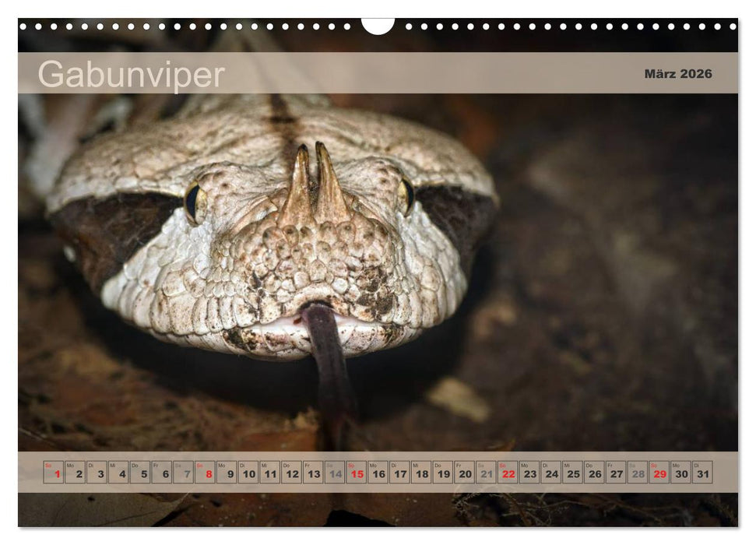Pick Tuesday 17 in the calendar row
756x545 pixels.
pos(400,473)
